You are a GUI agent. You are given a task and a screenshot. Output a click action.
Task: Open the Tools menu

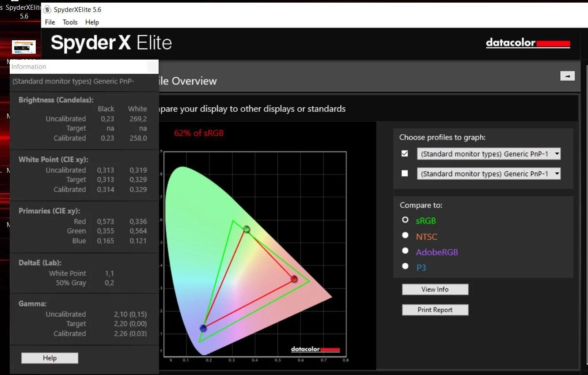[x=70, y=22]
